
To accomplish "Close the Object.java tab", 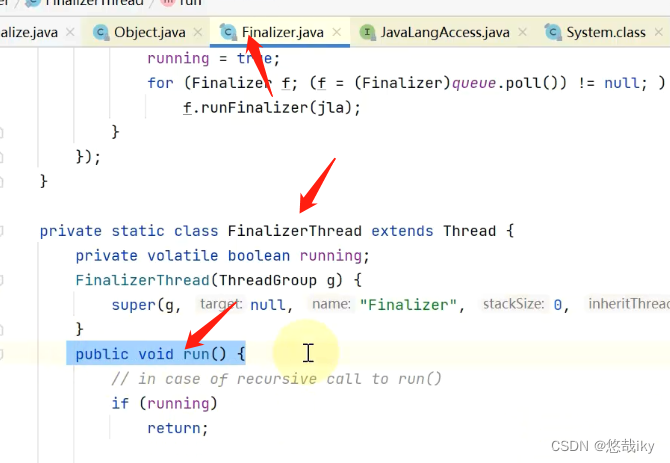I will pyautogui.click(x=198, y=32).
